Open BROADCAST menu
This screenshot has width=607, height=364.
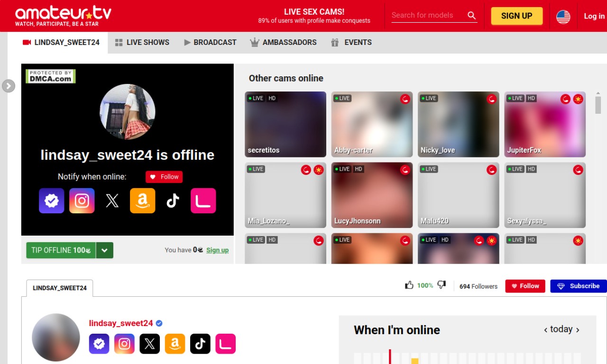[x=210, y=42]
